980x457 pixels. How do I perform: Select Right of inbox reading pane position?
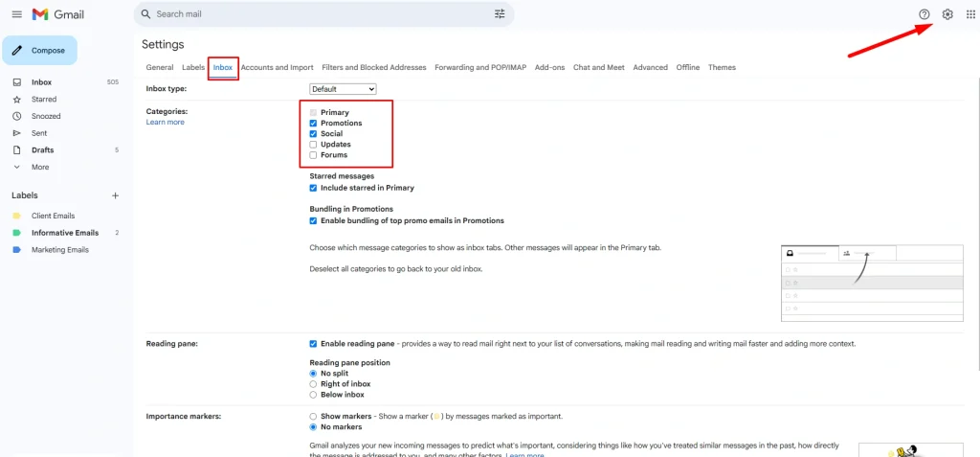(x=313, y=384)
